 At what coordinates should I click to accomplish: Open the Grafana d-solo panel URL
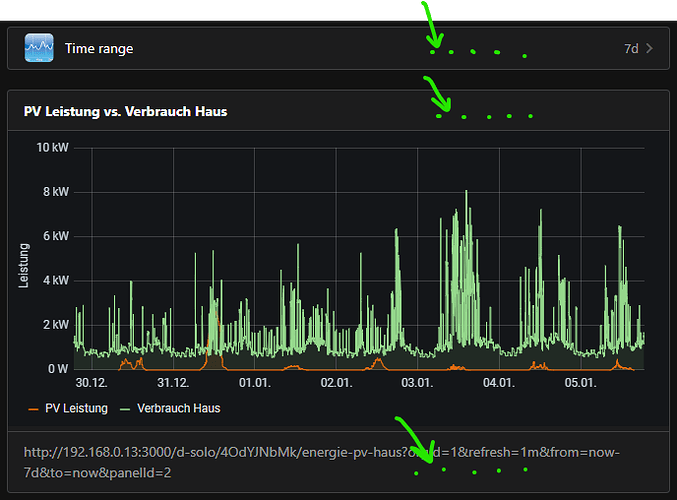322,462
